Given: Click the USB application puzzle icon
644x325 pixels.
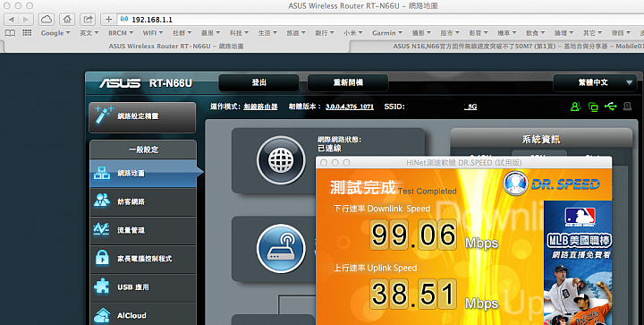Looking at the screenshot, I should [101, 287].
